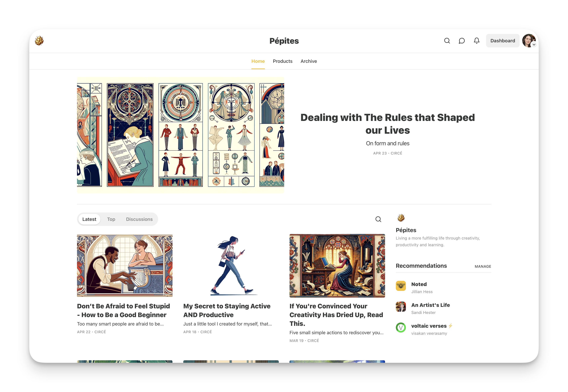Select the Home tab

(258, 61)
